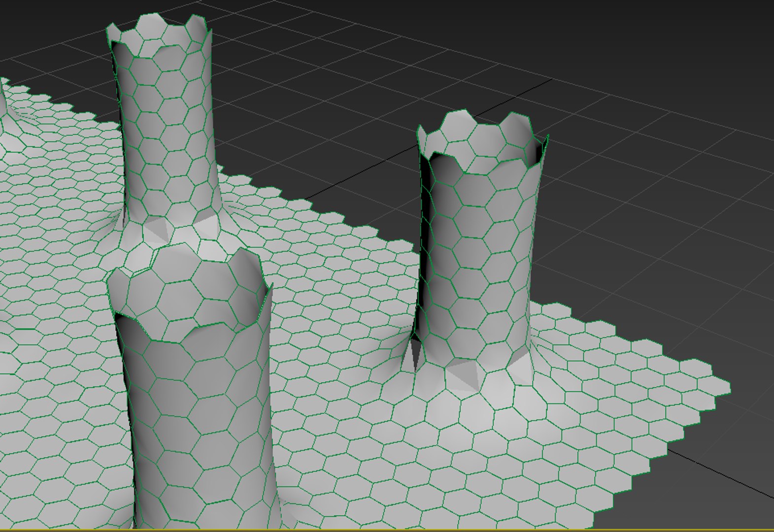Select the tall hexagonal tower in the back
774x532 pixels.
165,128
